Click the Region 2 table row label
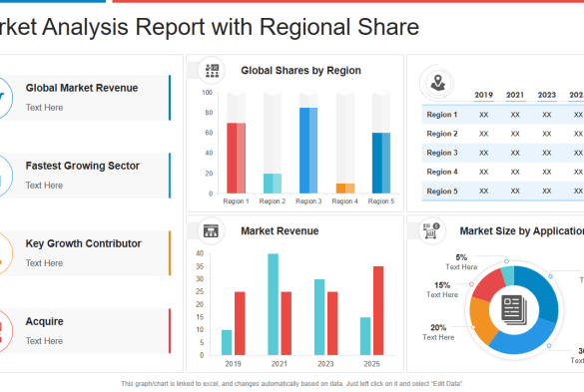This screenshot has width=584, height=392. pyautogui.click(x=442, y=134)
